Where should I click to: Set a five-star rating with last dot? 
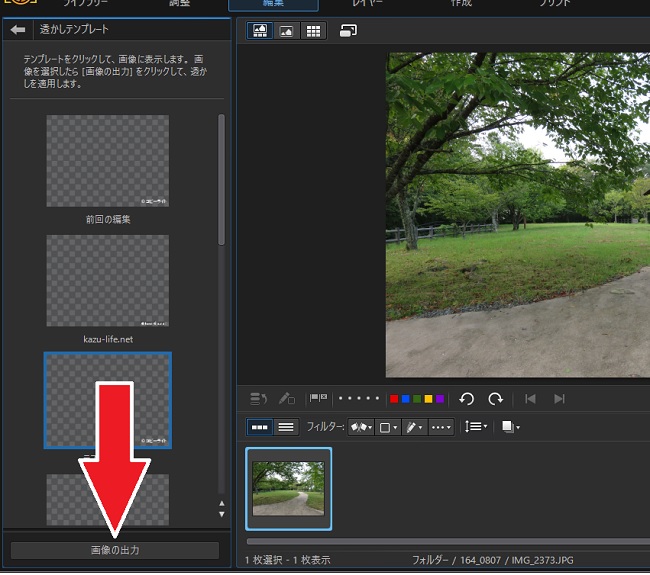point(377,398)
